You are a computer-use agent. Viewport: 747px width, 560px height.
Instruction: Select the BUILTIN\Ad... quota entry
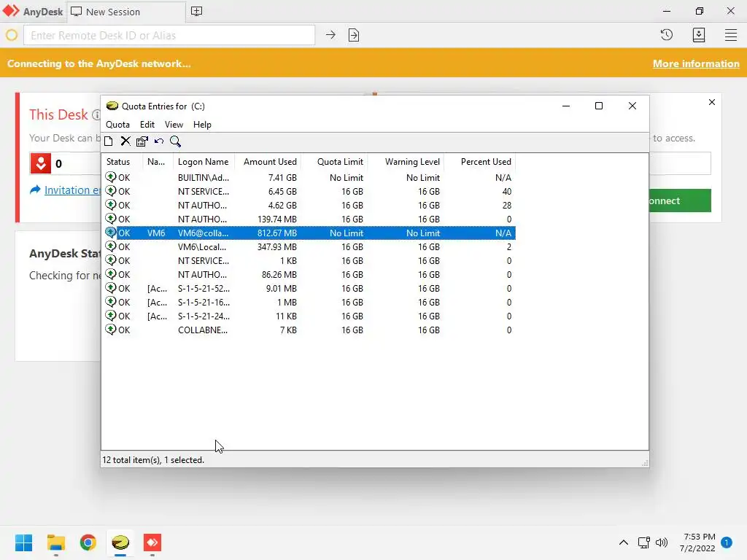[309, 178]
